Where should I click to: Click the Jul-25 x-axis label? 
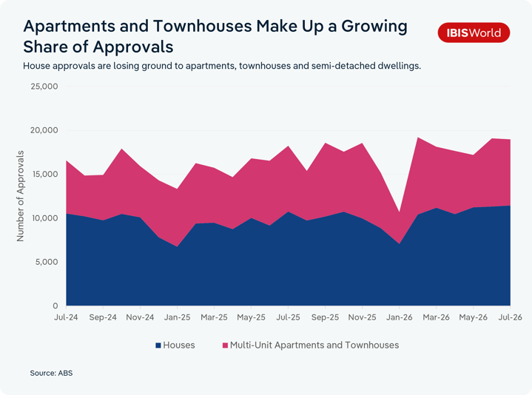(288, 317)
